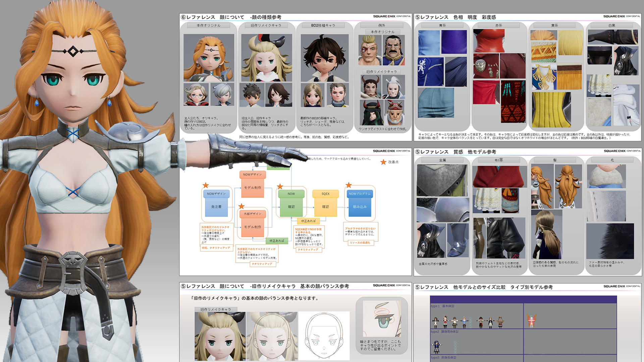The width and height of the screenshot is (644, 362).
Task: Click the orange star above 発注書 box
Action: [x=206, y=185]
